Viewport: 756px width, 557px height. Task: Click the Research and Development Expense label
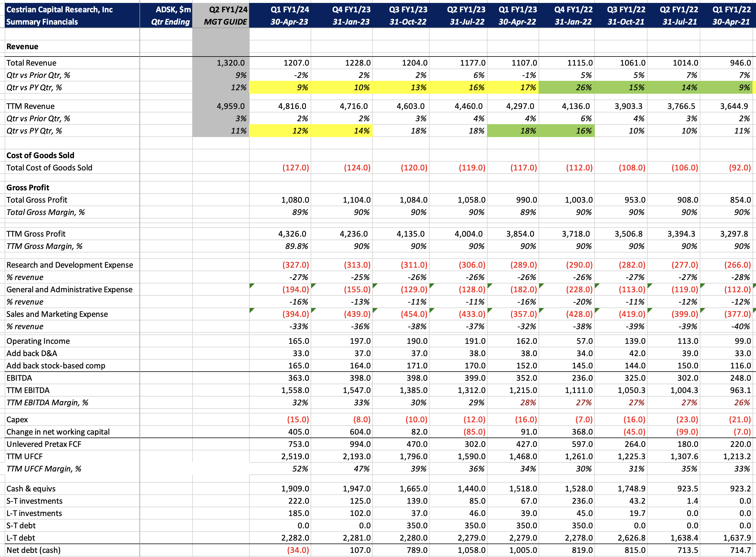pos(69,265)
